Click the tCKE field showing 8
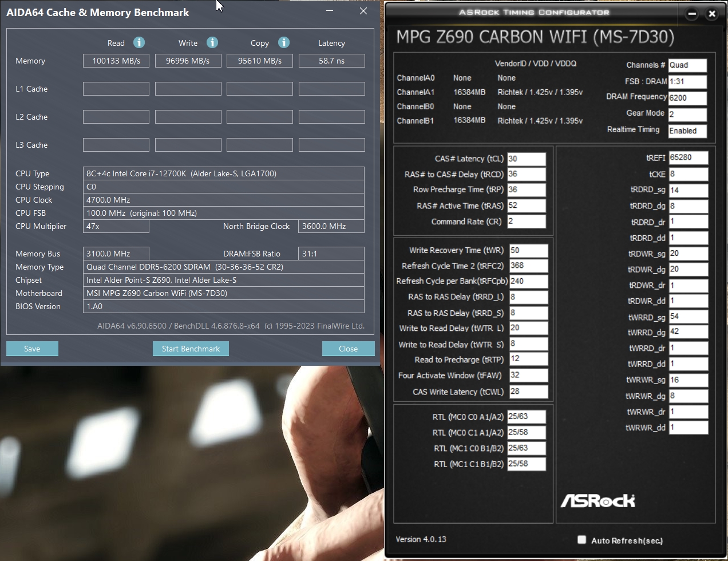The width and height of the screenshot is (728, 561). click(689, 174)
